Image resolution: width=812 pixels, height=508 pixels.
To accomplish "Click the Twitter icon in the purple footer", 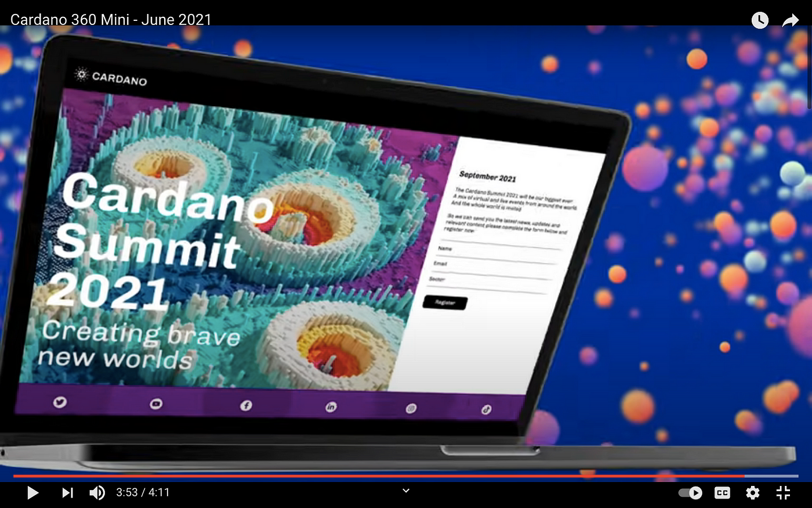I will point(60,402).
